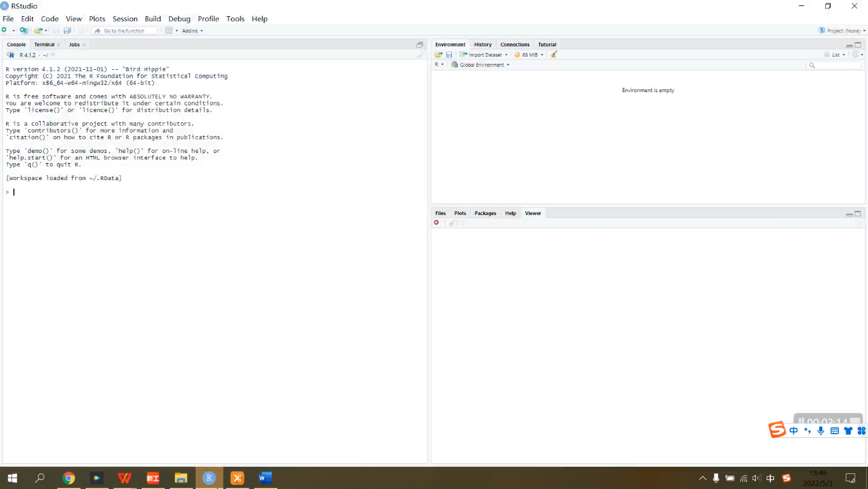Open Google Chrome from taskbar

tap(69, 478)
